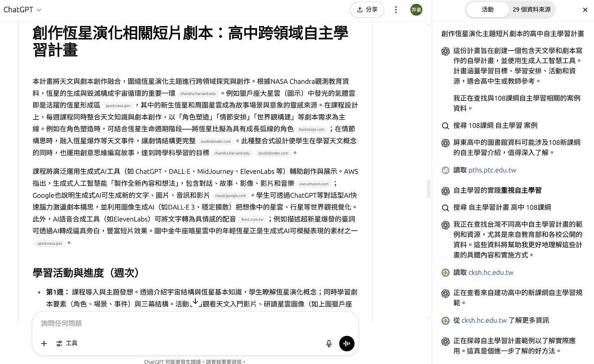Open the three-dot more options menu

[x=396, y=10]
